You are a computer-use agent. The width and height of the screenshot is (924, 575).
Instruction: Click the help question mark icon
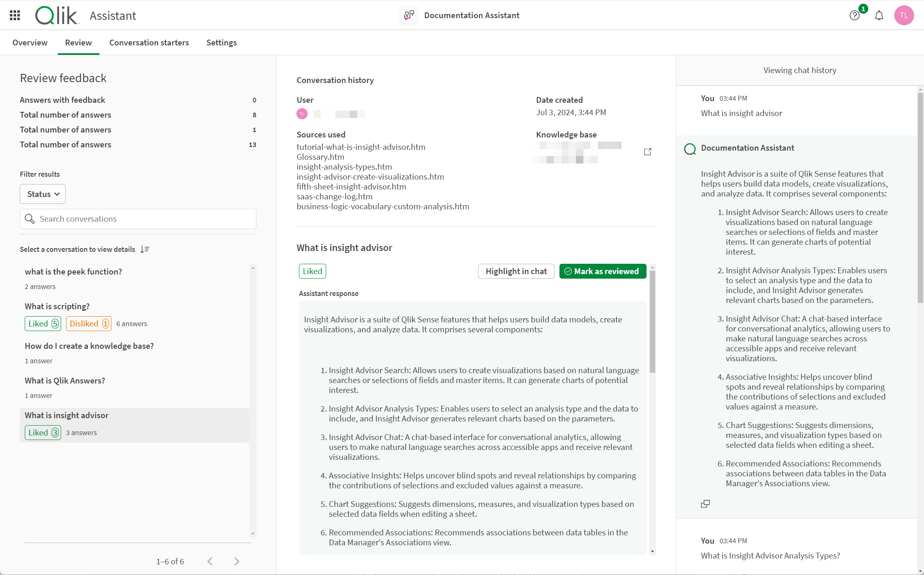pyautogui.click(x=855, y=15)
